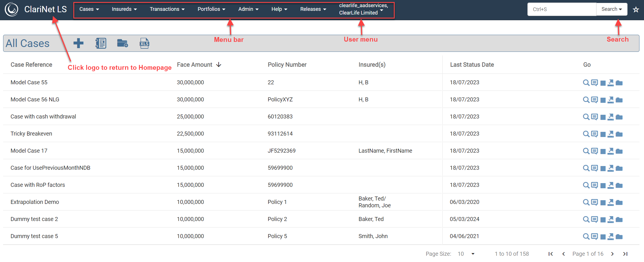Export cases to XLS file
The width and height of the screenshot is (644, 262).
point(144,43)
